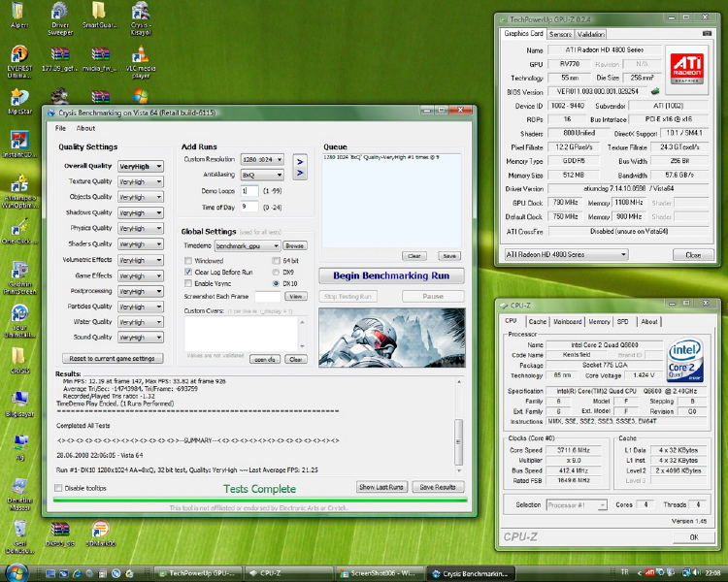
Task: Click the ATI Radeon logo in GPU-Z
Action: point(686,68)
